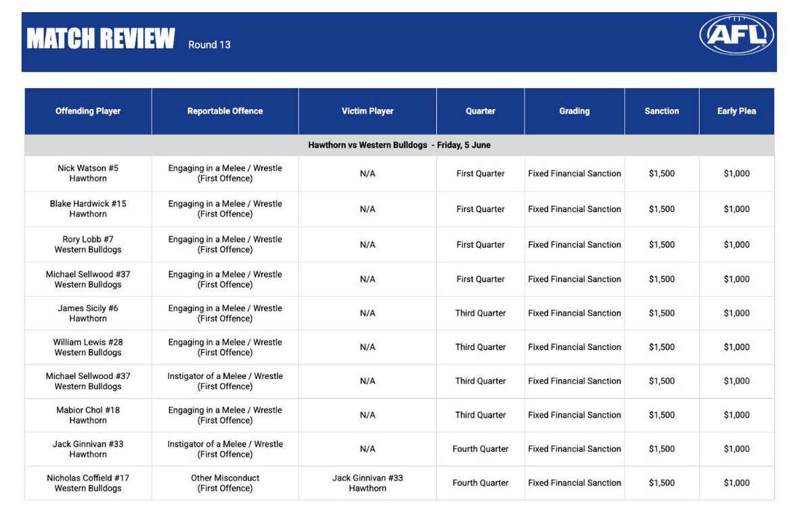Click Michael Sellwood #37 in the First Quarter row
Image resolution: width=812 pixels, height=513 pixels.
click(88, 280)
